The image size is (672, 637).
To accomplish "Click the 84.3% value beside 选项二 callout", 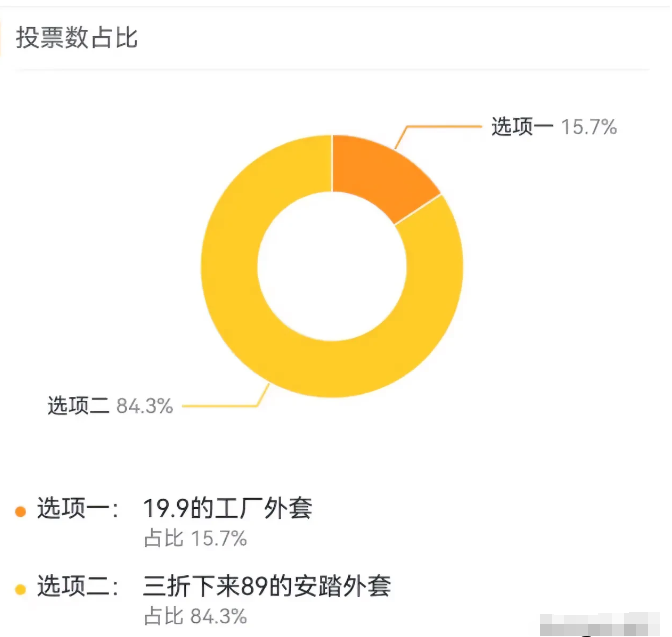I will 145,406.
